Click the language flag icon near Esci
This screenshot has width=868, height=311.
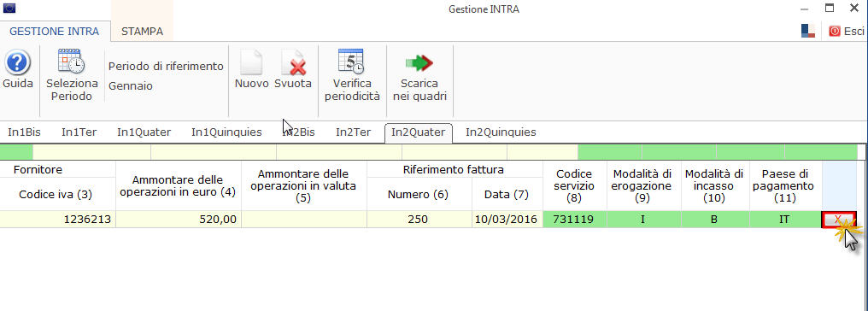click(808, 31)
